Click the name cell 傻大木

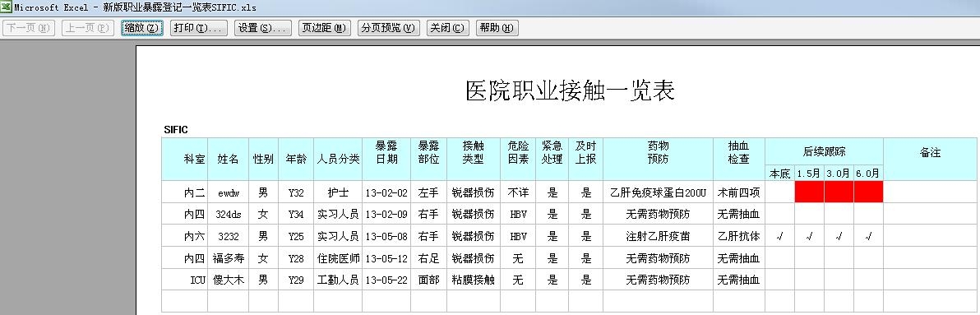click(x=228, y=280)
